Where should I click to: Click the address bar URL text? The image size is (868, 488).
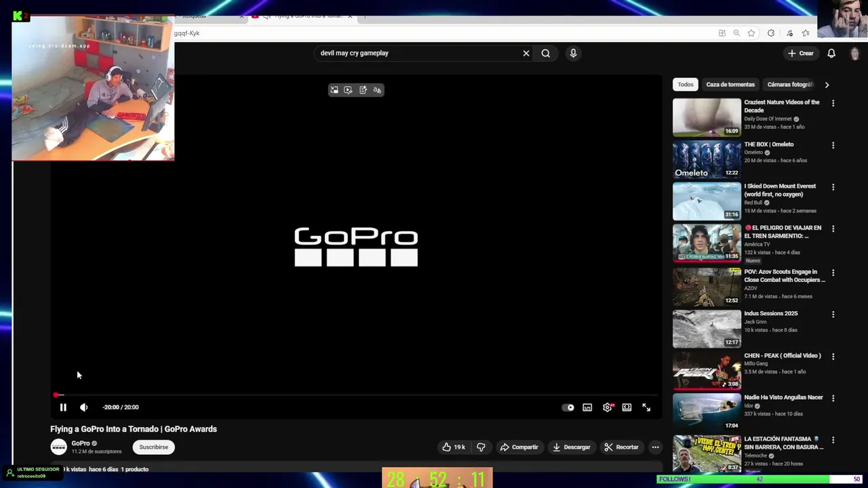(x=187, y=33)
